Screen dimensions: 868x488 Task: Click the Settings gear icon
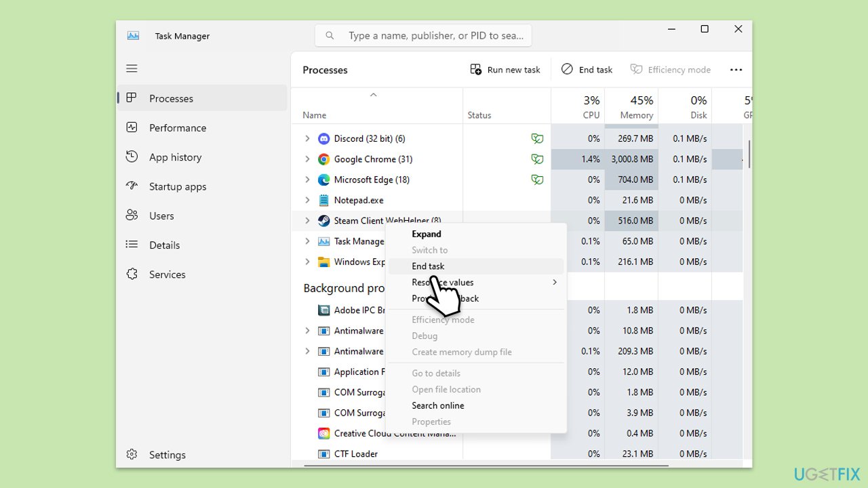point(132,455)
